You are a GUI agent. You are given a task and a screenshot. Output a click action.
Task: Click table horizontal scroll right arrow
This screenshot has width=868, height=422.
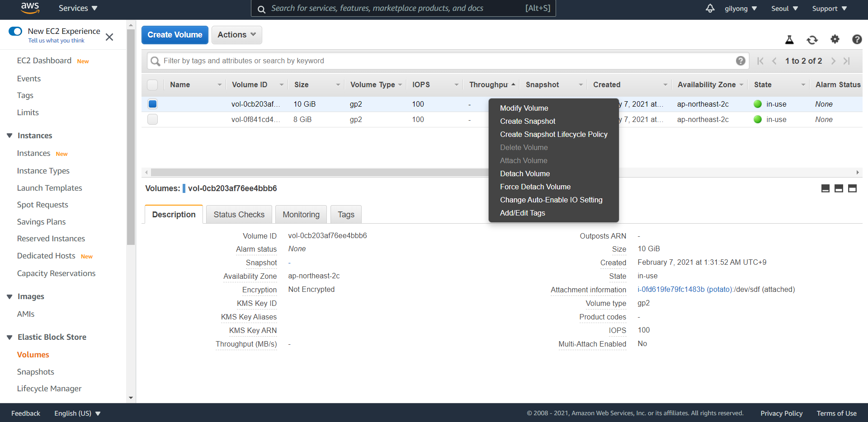858,173
